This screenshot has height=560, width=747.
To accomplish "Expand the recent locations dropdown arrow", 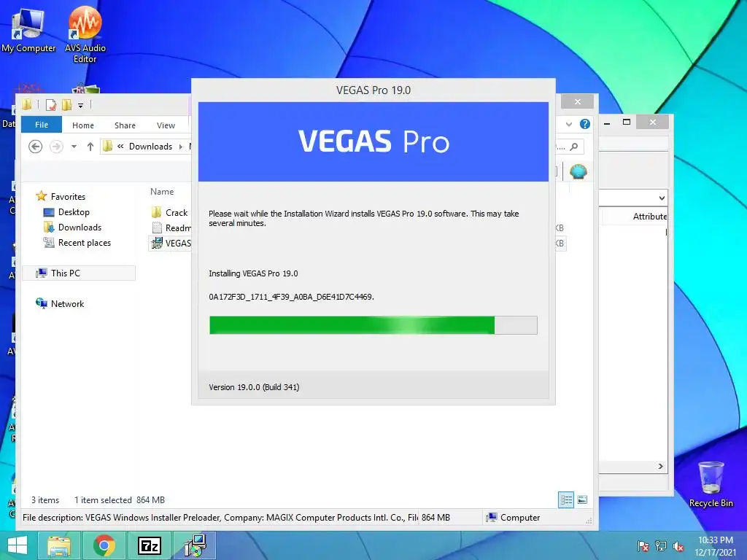I will [x=74, y=147].
